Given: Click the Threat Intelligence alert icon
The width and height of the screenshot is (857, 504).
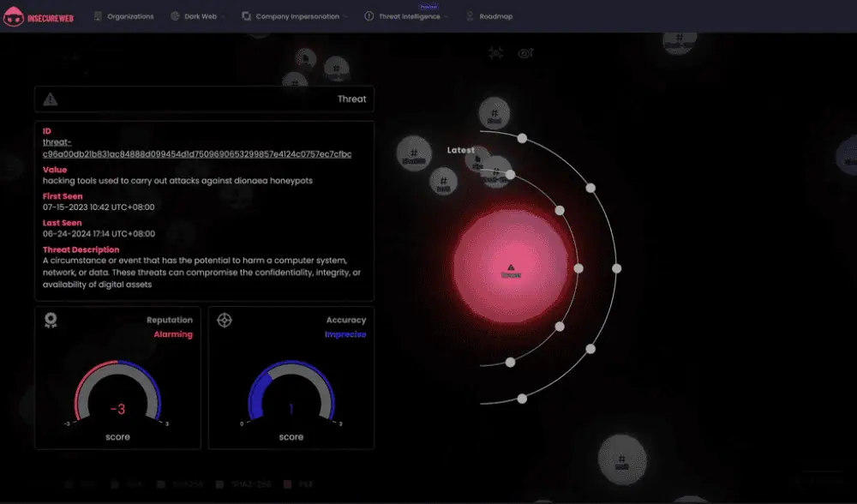Looking at the screenshot, I should click(369, 16).
